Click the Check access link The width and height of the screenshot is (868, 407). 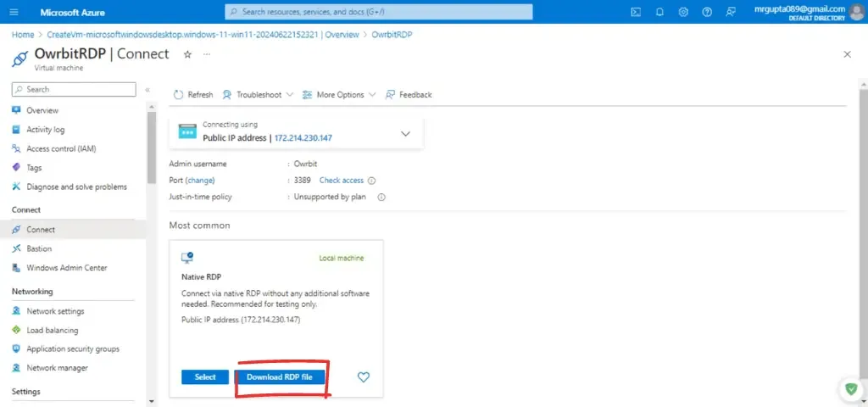pyautogui.click(x=341, y=181)
